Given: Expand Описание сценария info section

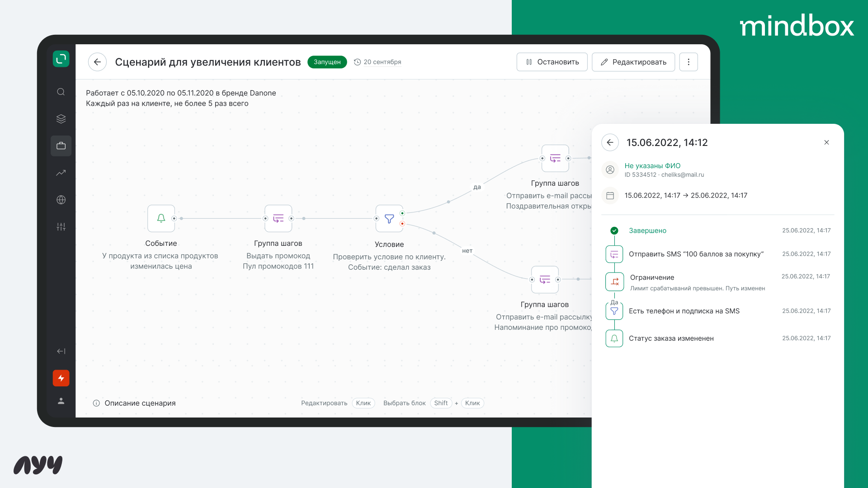Looking at the screenshot, I should point(139,403).
